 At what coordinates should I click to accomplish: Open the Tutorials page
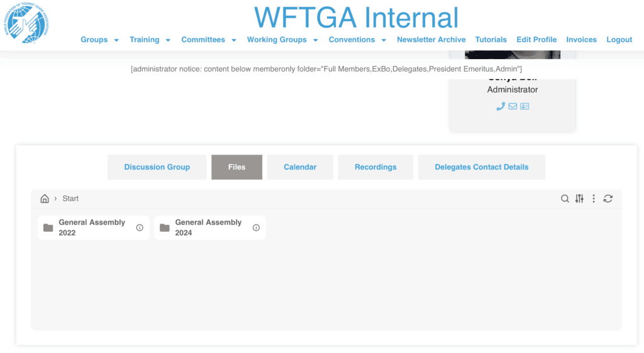point(491,40)
